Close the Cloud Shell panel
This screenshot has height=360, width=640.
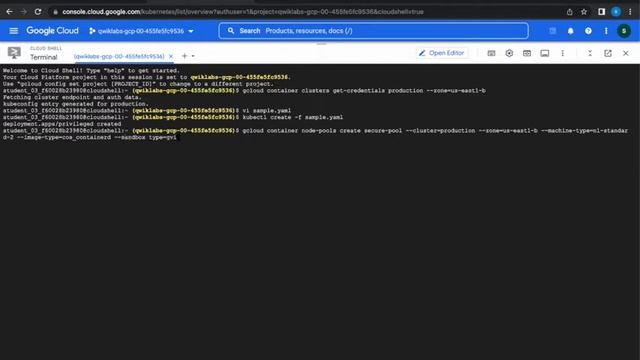(626, 53)
